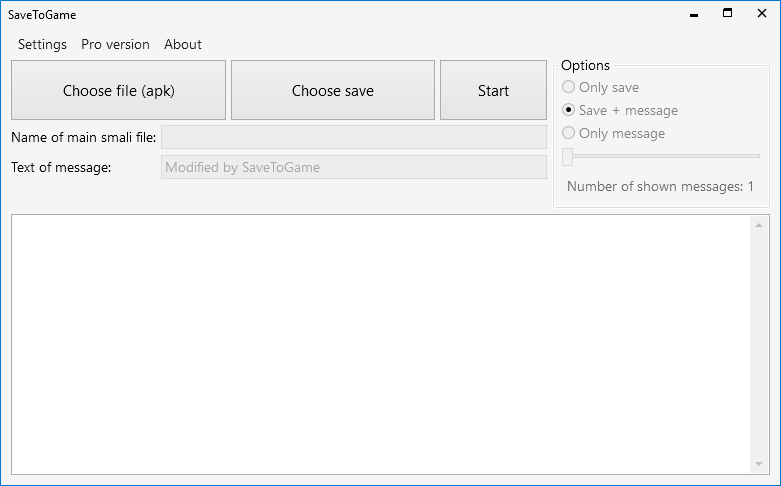Minimize the SaveToGame window
This screenshot has height=486, width=781.
tap(694, 14)
